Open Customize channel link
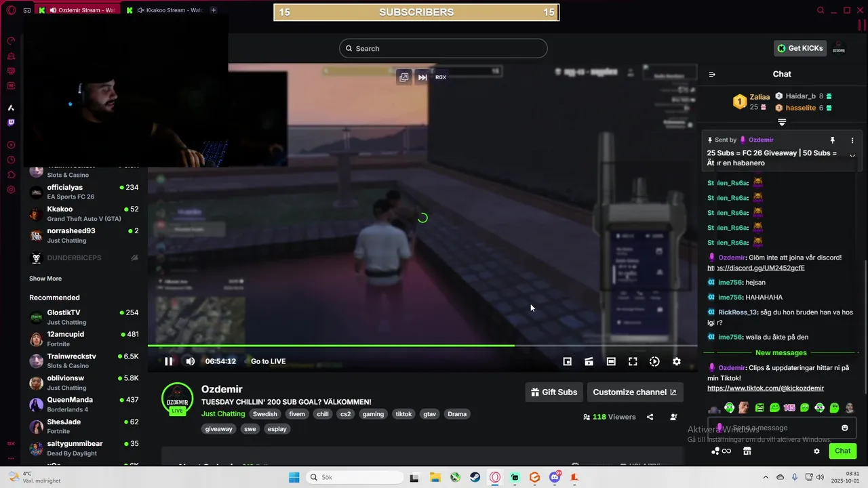The height and width of the screenshot is (488, 868). [x=634, y=392]
